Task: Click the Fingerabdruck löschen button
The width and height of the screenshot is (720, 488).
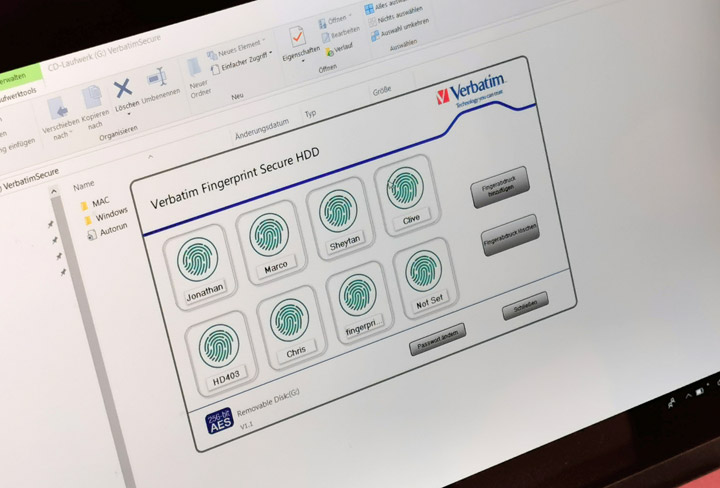Action: pos(510,235)
